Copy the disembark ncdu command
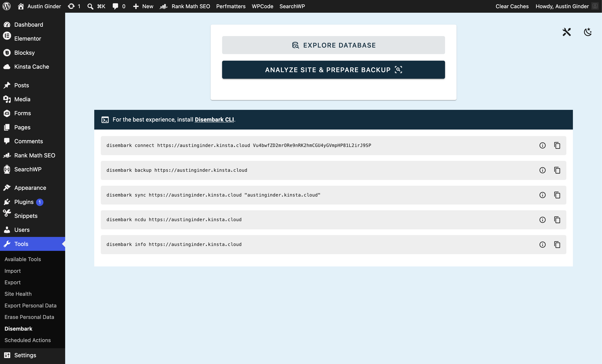The image size is (602, 364). pos(557,220)
